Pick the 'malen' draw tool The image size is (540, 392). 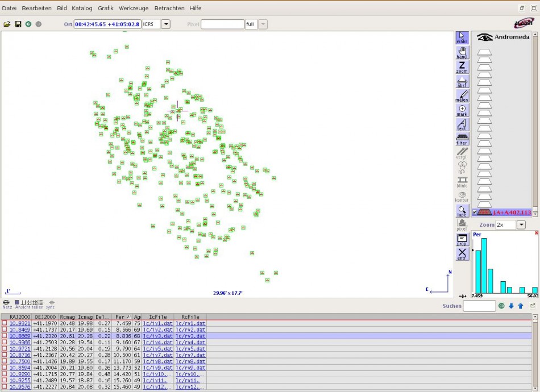(x=462, y=96)
